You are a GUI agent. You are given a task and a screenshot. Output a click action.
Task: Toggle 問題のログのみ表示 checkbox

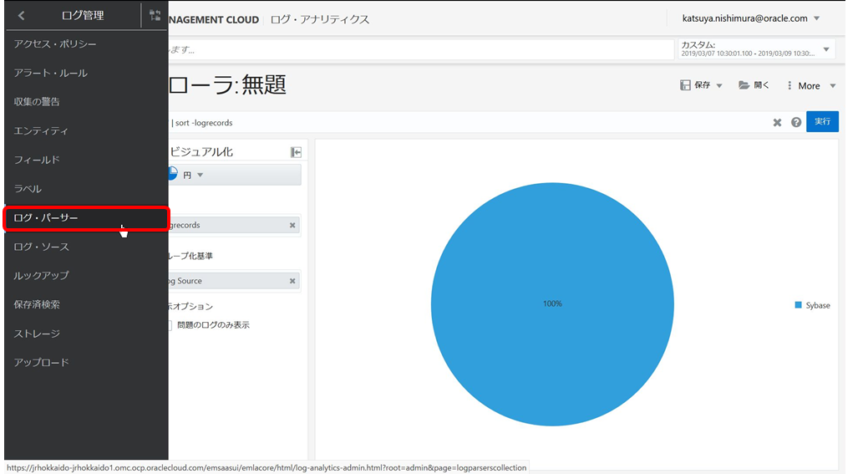click(x=170, y=325)
